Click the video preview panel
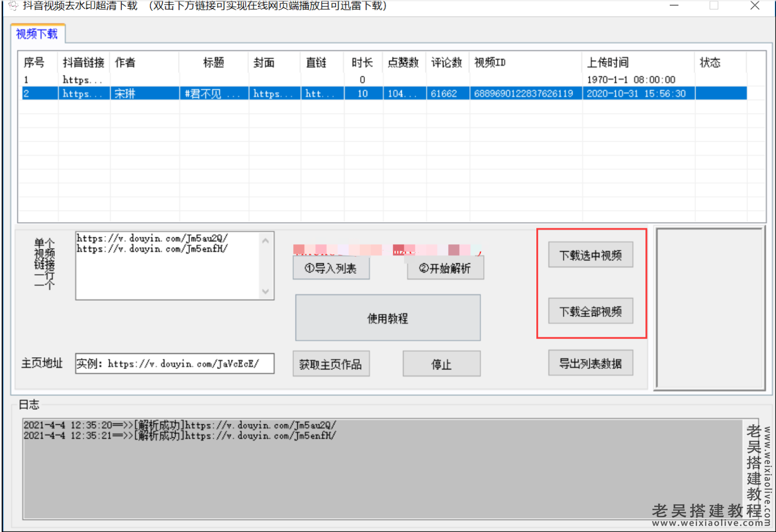This screenshot has width=776, height=532. click(710, 308)
